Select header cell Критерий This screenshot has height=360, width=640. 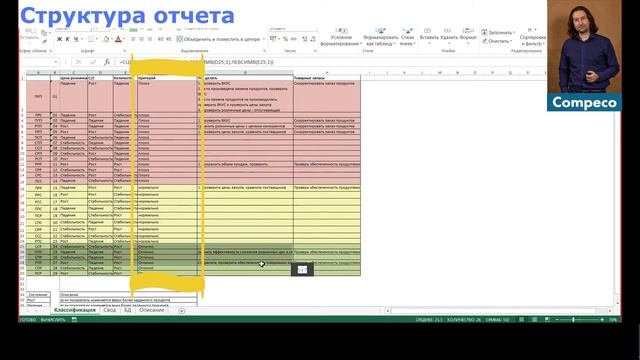[167, 78]
